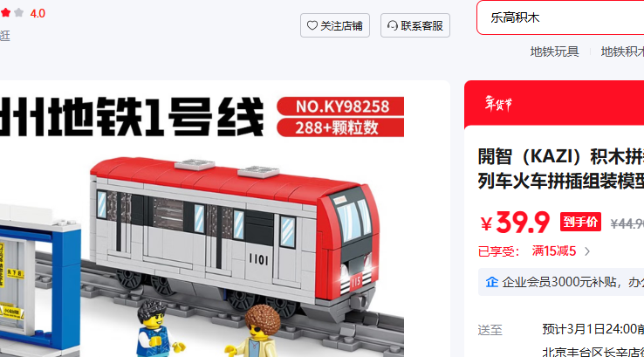Click the 年货节 festival logo
Viewport: 644px width, 357px height.
pos(498,104)
